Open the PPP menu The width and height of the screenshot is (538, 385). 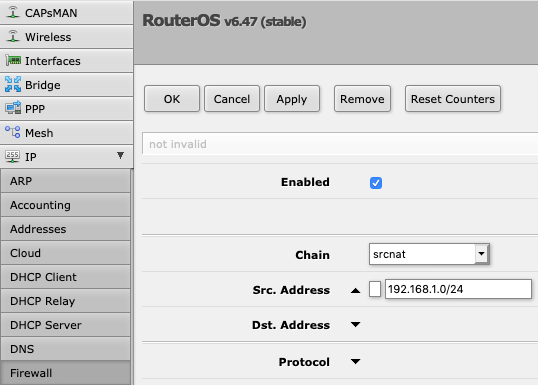point(67,109)
